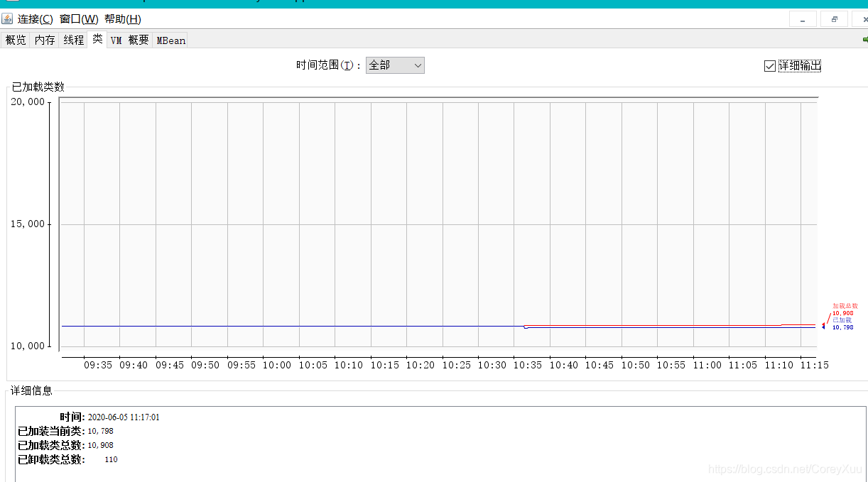Screen dimensions: 868x482
Task: Switch to the 概览 tab
Action: pyautogui.click(x=16, y=40)
